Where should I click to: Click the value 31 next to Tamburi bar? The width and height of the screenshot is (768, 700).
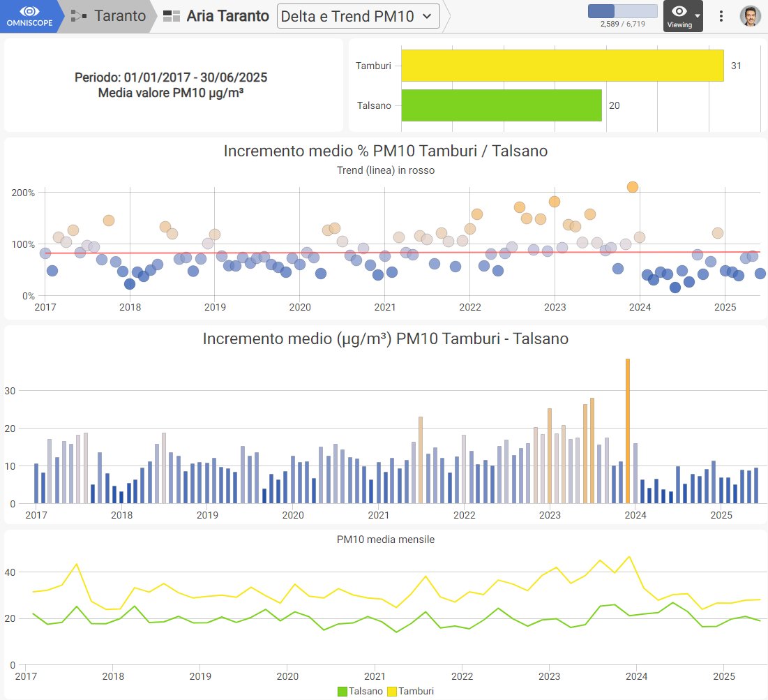click(736, 66)
